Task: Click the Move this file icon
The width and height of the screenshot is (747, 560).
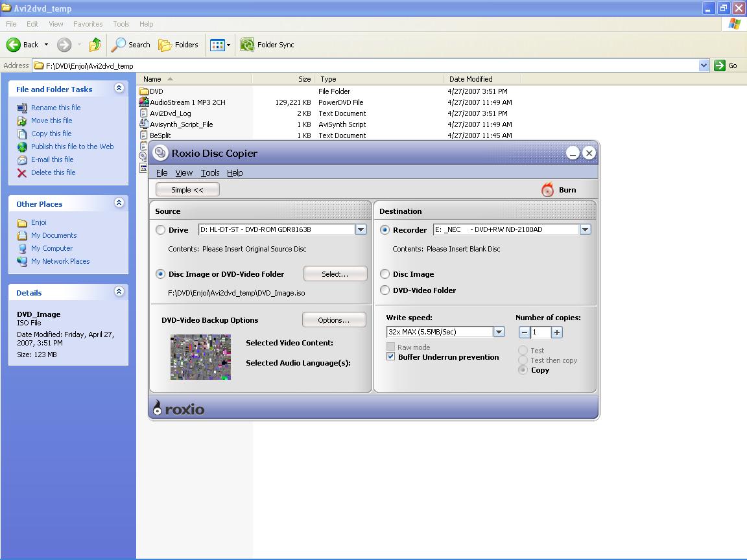Action: 22,121
